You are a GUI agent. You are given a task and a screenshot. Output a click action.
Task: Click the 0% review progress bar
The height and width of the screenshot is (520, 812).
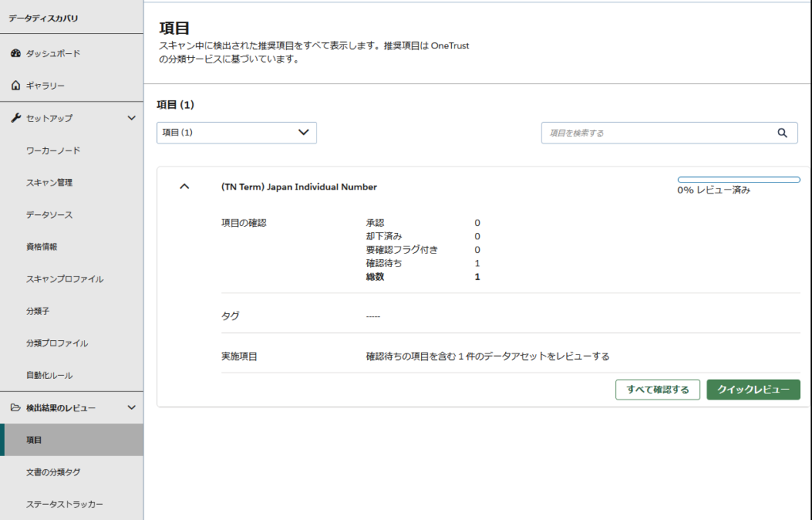(738, 180)
